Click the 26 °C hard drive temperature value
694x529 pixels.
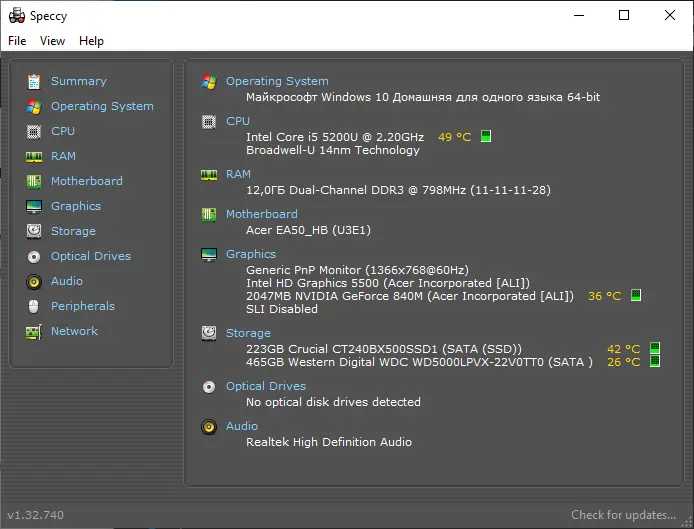[624, 362]
